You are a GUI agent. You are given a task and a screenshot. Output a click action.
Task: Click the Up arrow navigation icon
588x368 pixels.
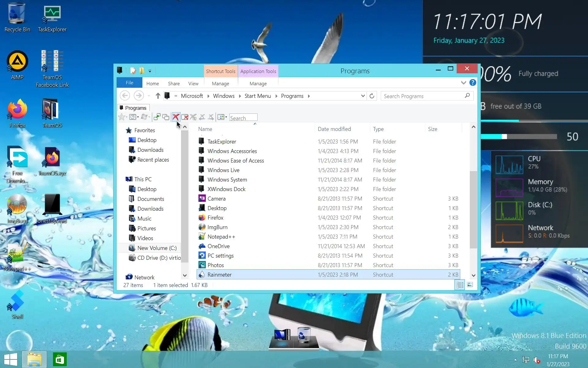click(x=158, y=96)
